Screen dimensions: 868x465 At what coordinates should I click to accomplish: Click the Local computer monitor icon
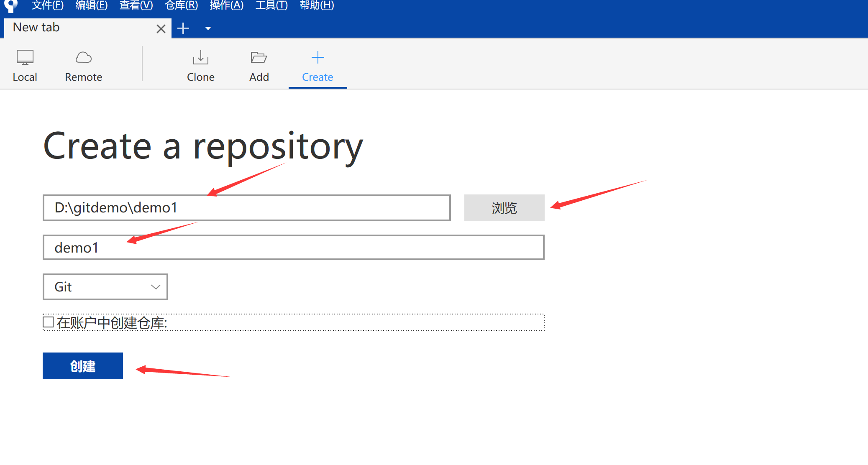(x=25, y=58)
